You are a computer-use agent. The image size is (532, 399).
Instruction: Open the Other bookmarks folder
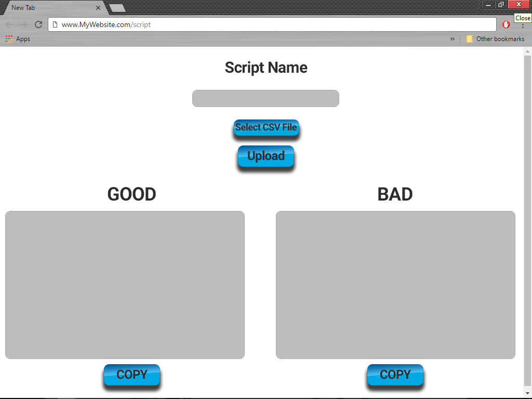(495, 38)
